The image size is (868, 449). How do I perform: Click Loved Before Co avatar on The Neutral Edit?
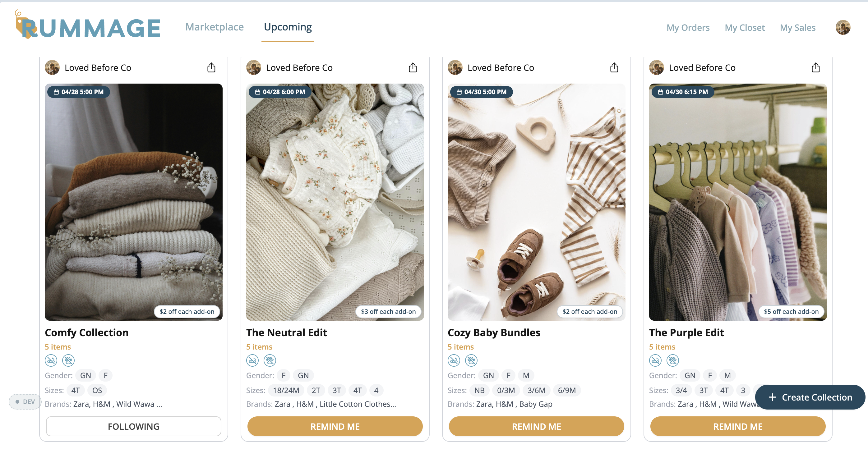coord(254,67)
